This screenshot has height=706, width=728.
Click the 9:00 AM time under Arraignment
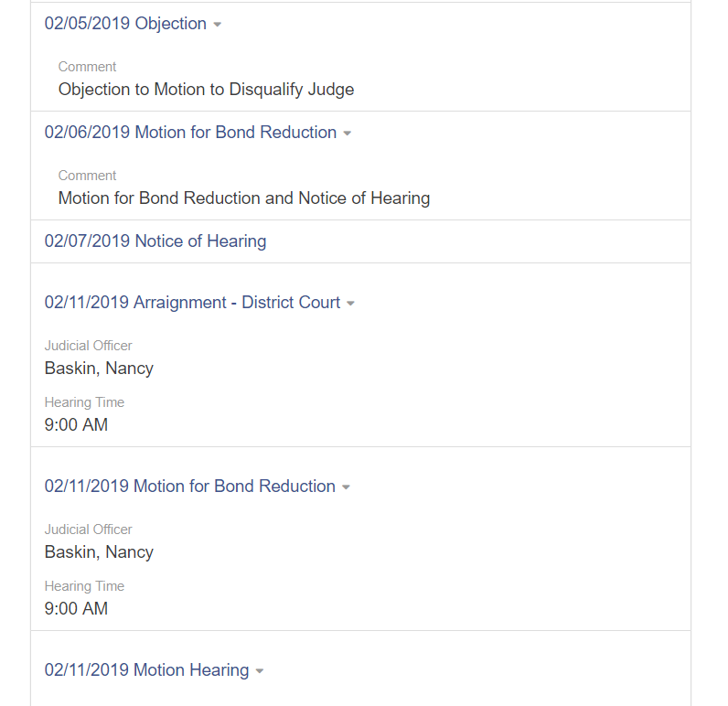pyautogui.click(x=76, y=425)
